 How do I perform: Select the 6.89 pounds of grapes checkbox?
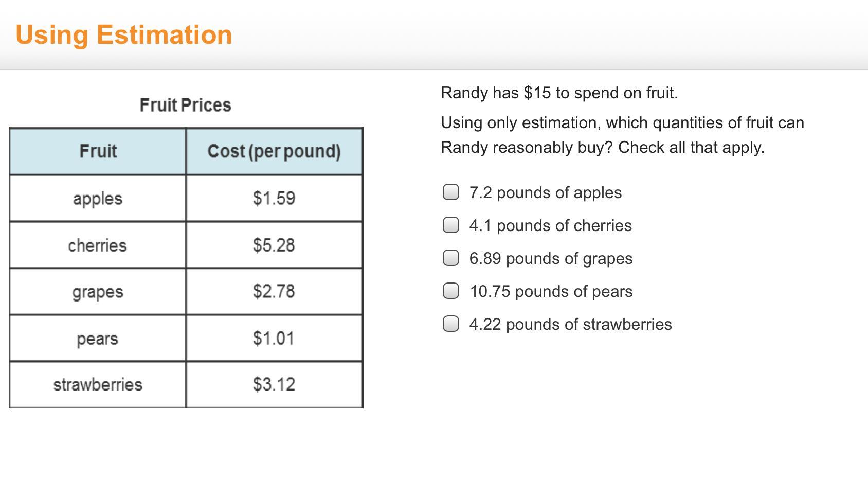451,258
